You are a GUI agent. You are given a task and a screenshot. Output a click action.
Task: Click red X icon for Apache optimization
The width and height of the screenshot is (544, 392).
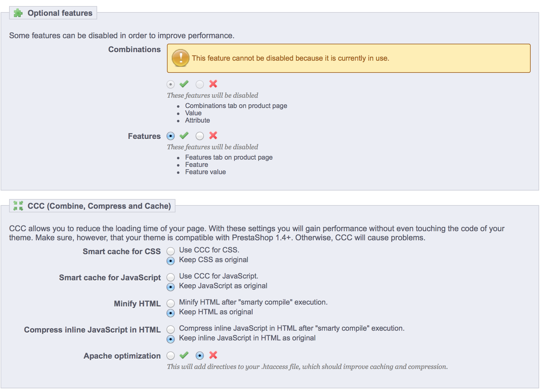213,355
